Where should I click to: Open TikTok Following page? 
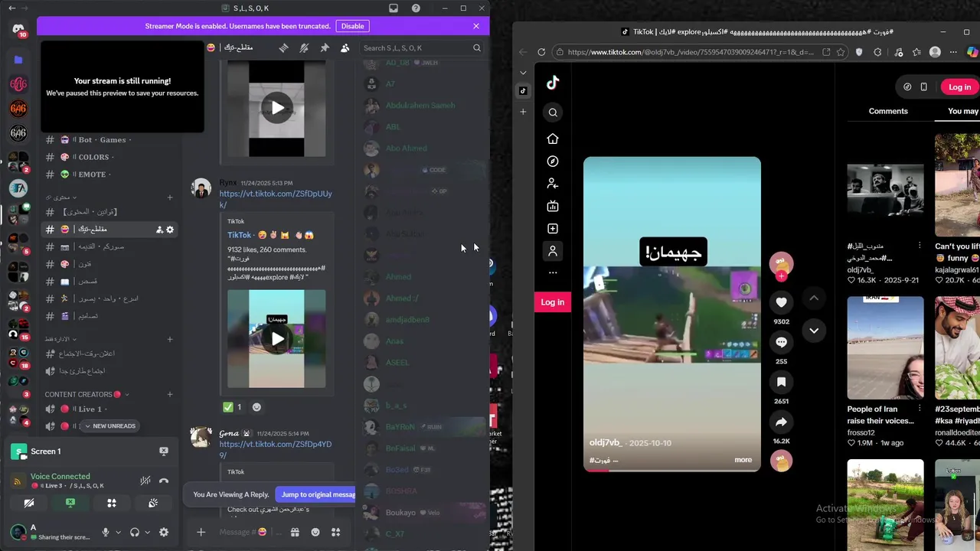click(553, 184)
